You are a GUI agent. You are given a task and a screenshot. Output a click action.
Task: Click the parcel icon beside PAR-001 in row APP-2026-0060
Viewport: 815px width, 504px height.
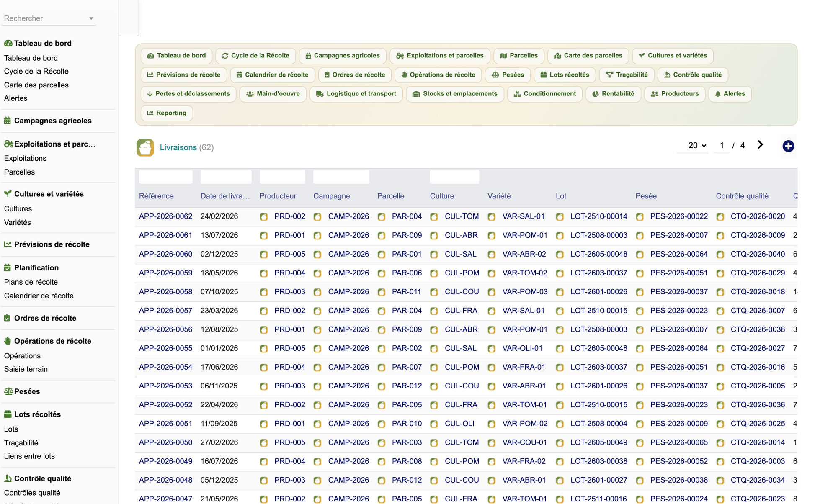coord(382,254)
